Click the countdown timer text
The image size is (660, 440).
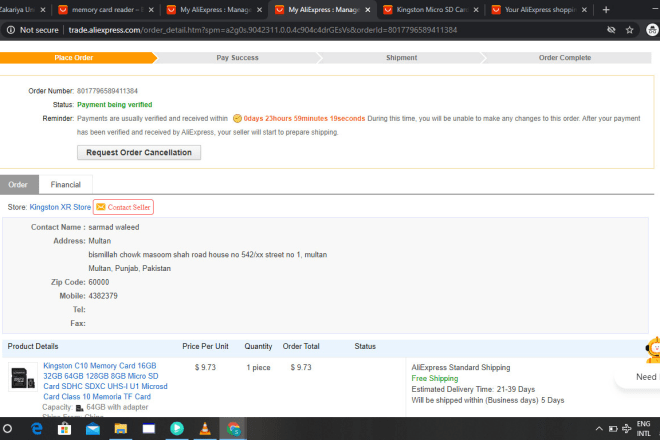click(304, 118)
